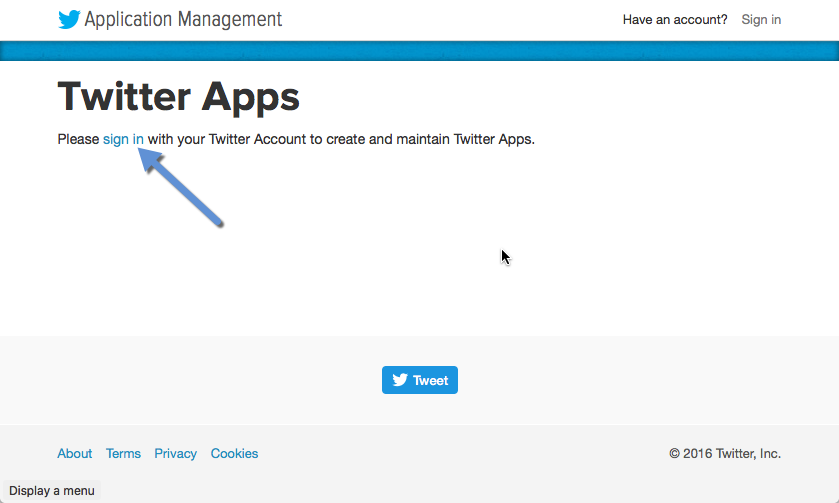
Task: Click the Sign in link in the top-right header
Action: tap(761, 19)
